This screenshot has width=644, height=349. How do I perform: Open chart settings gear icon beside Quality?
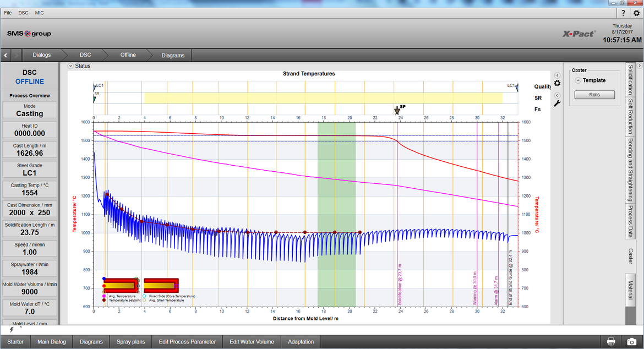pos(557,83)
